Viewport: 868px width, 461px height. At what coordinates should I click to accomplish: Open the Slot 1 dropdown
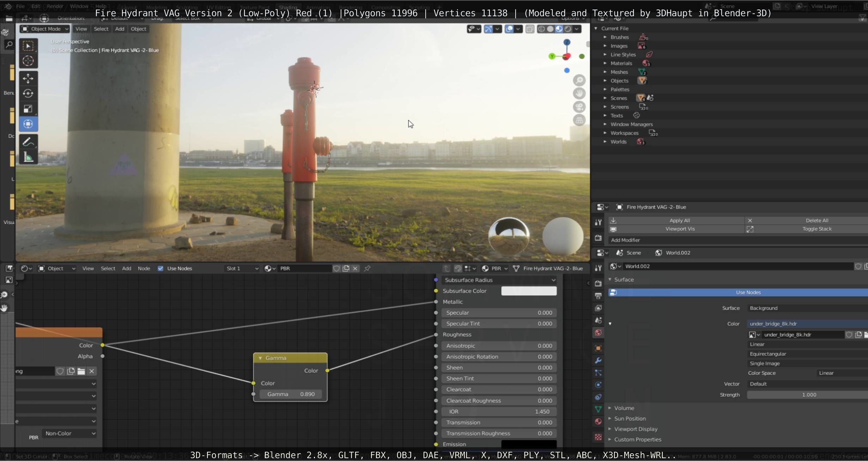pos(242,268)
